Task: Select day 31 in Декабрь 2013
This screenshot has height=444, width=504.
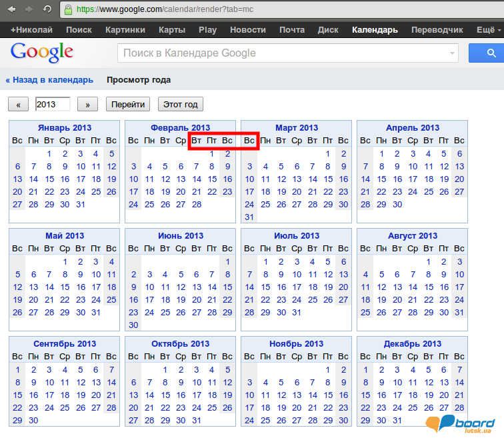Action: 397,420
